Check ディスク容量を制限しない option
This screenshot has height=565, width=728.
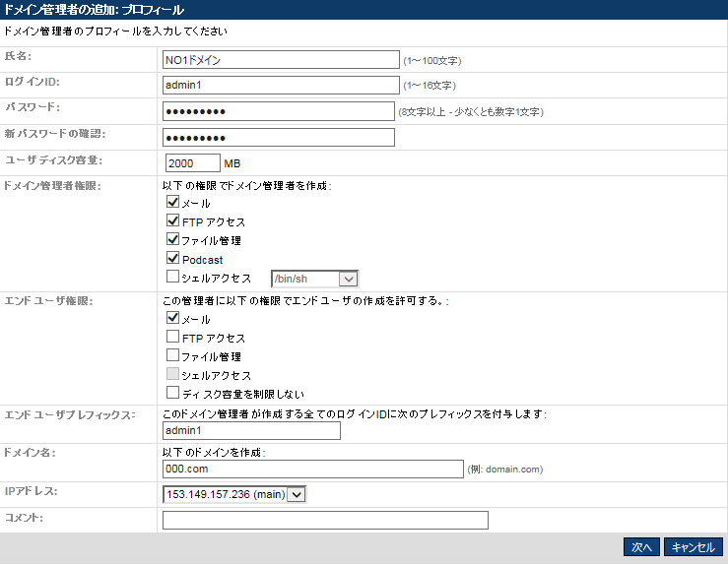pyautogui.click(x=172, y=393)
